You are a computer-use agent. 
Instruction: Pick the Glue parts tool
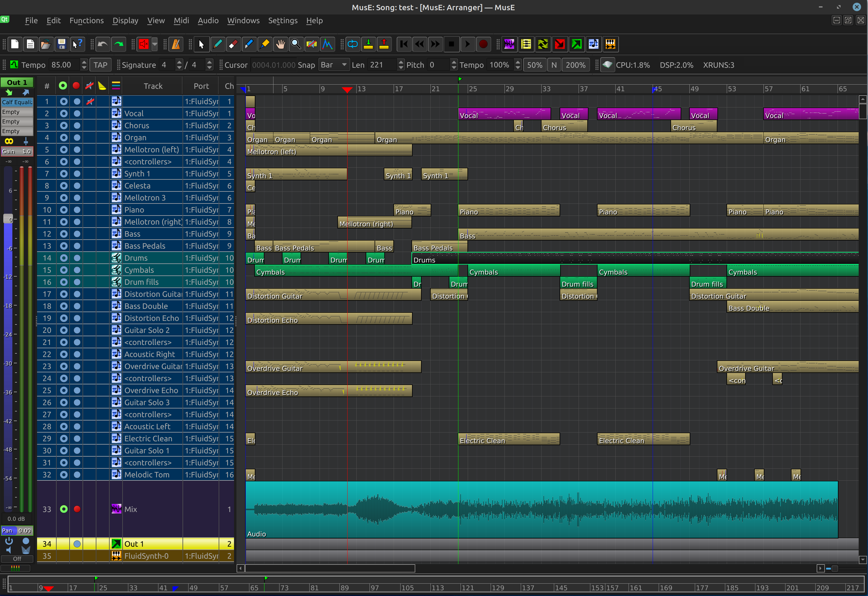pyautogui.click(x=264, y=45)
